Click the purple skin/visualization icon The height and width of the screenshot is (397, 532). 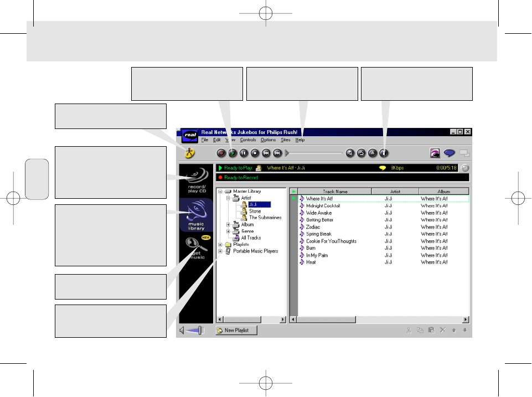pyautogui.click(x=435, y=153)
